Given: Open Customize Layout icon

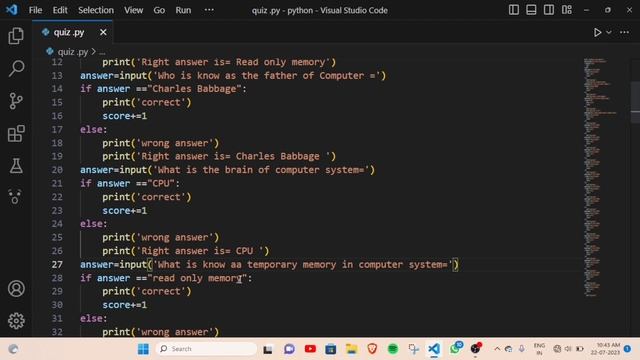Looking at the screenshot, I should coord(567,10).
